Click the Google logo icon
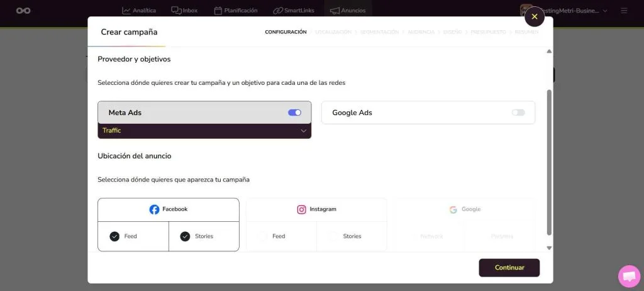Screen dimensions: 644x291 (453, 209)
